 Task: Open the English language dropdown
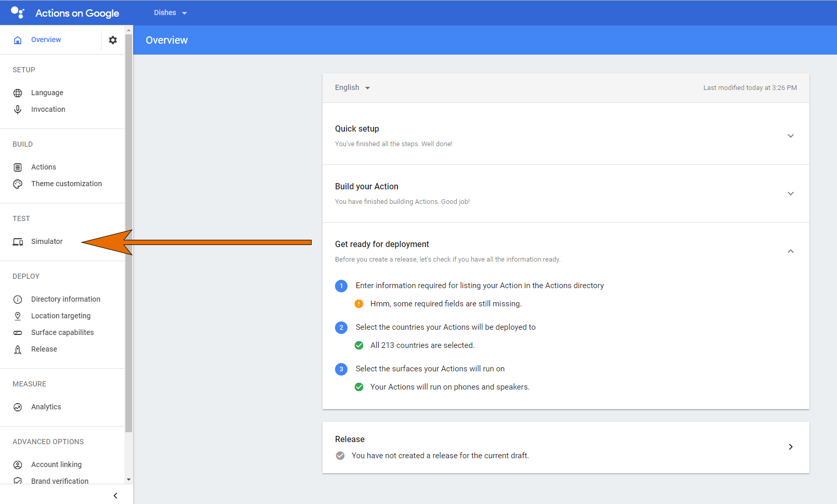click(352, 88)
